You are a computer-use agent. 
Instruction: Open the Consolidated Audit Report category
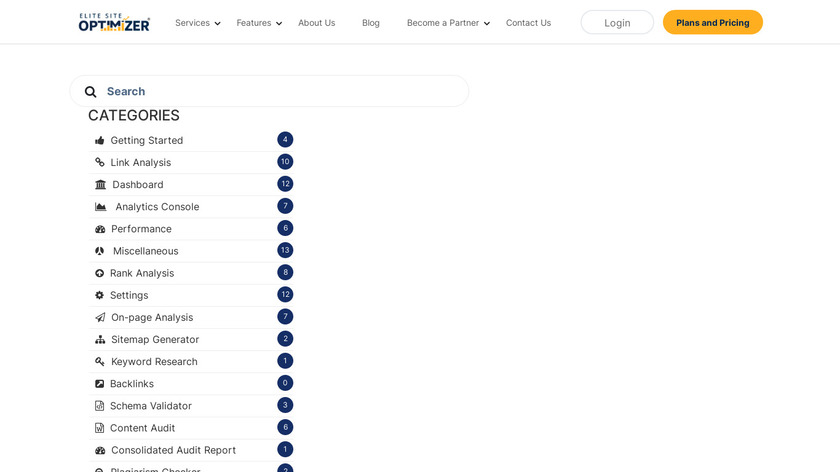click(173, 450)
